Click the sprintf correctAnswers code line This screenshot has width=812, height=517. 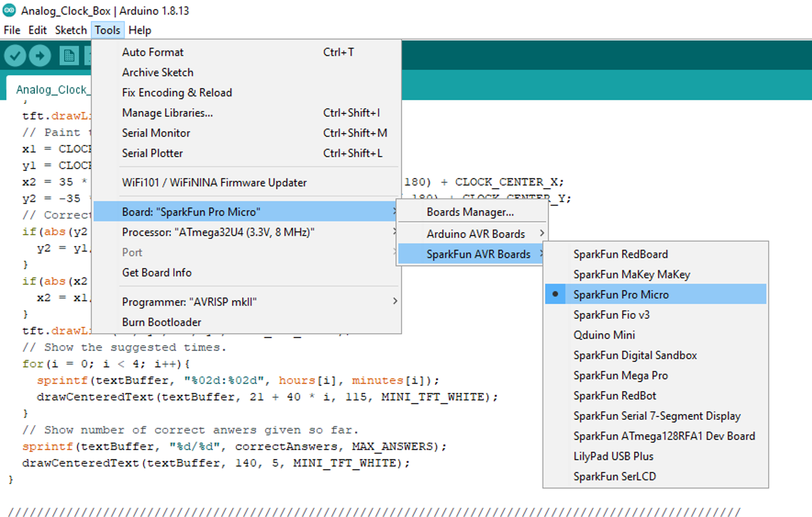235,447
